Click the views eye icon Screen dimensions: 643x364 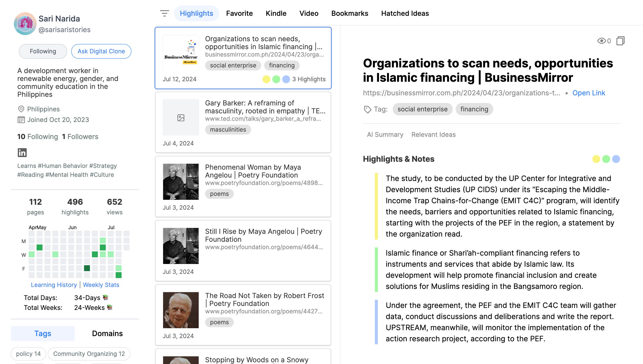point(601,41)
